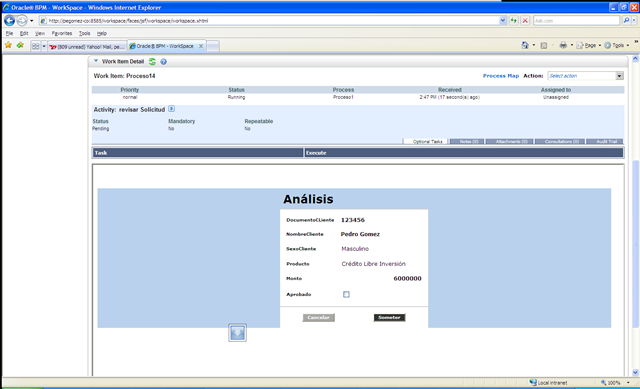Viewport: 640px width, 389px height.
Task: Go back with the browser Back arrow
Action: pyautogui.click(x=9, y=20)
